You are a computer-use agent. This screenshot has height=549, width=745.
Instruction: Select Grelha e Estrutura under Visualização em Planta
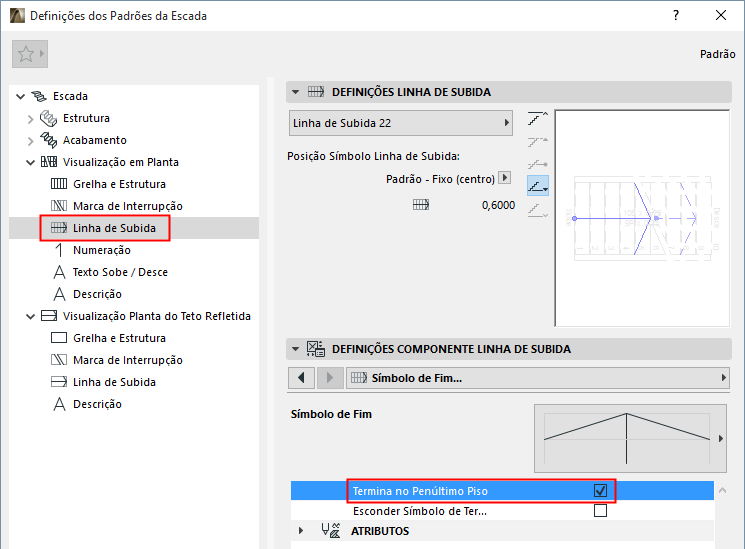tap(119, 184)
